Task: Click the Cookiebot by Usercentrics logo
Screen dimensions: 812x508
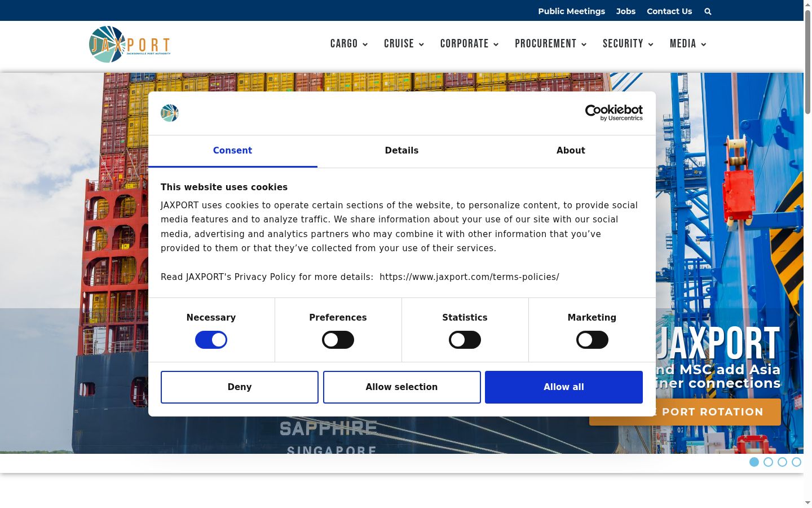Action: [614, 113]
